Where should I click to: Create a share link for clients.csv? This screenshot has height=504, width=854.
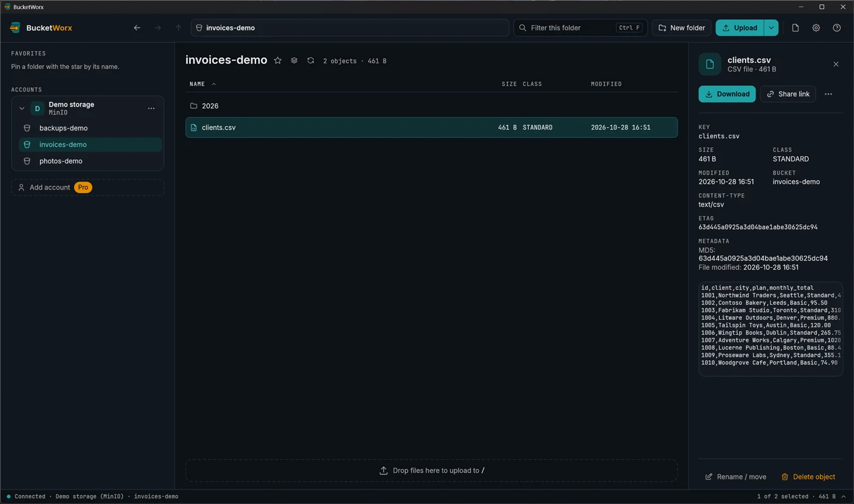point(788,94)
